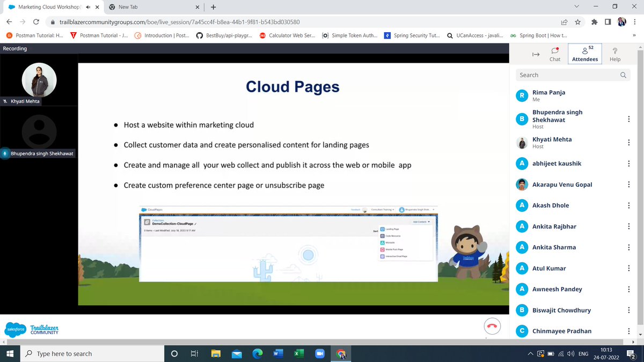Open the Mail app in taskbar
The height and width of the screenshot is (362, 644).
[x=237, y=354]
